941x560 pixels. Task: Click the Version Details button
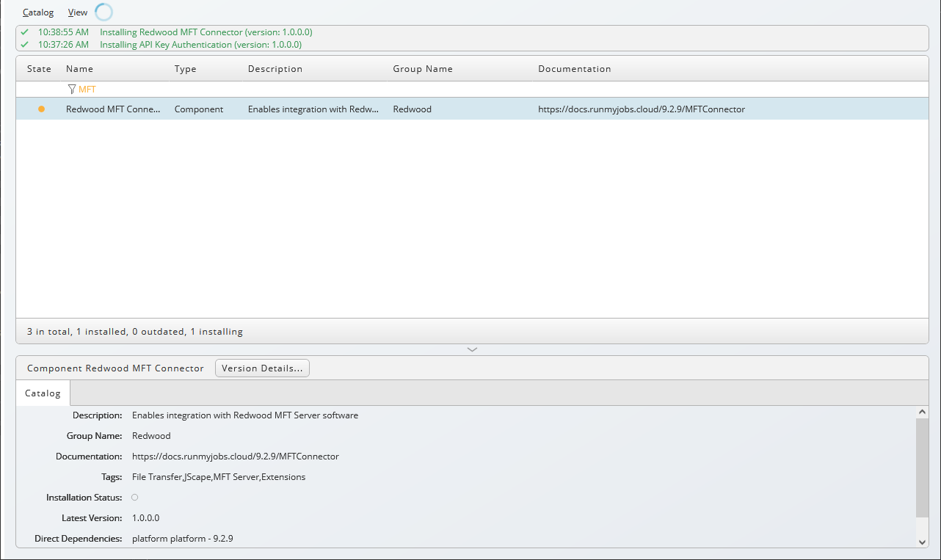pos(262,368)
